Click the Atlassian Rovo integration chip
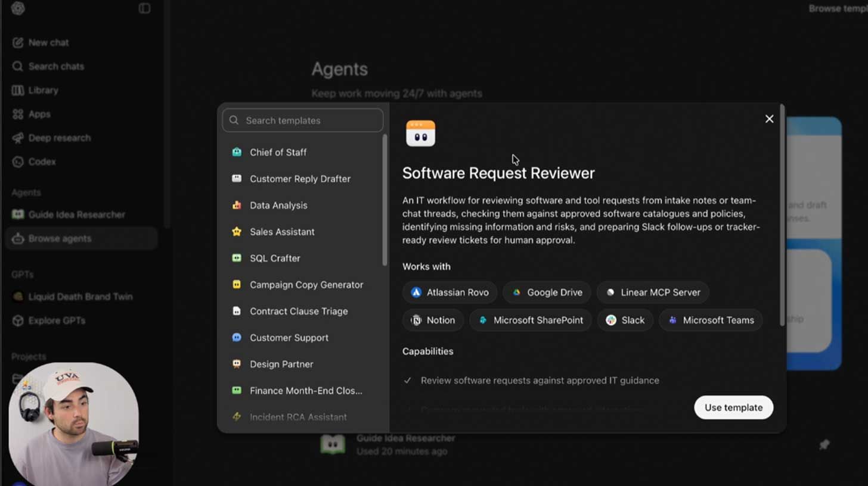The width and height of the screenshot is (868, 486). coord(449,292)
